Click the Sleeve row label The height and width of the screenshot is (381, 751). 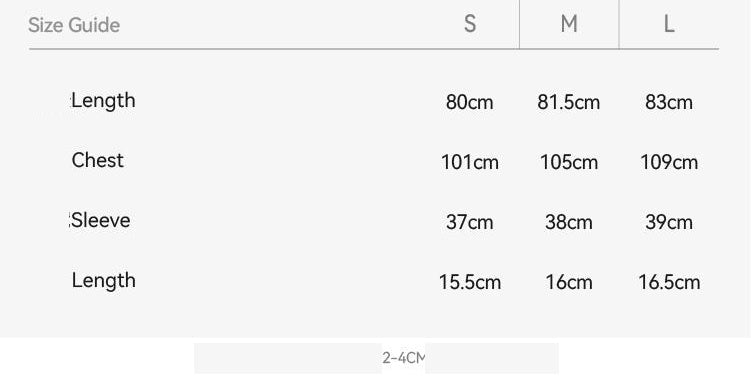101,220
